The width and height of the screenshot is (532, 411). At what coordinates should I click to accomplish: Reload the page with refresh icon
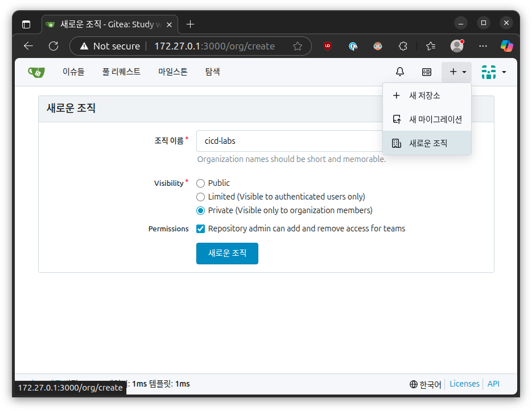click(53, 46)
